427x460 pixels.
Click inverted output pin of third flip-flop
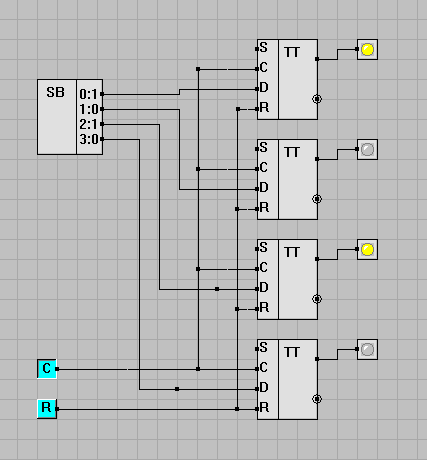(317, 299)
